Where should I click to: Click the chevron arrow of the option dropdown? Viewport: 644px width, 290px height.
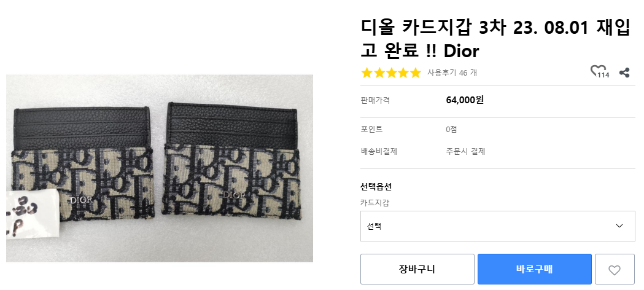click(619, 226)
